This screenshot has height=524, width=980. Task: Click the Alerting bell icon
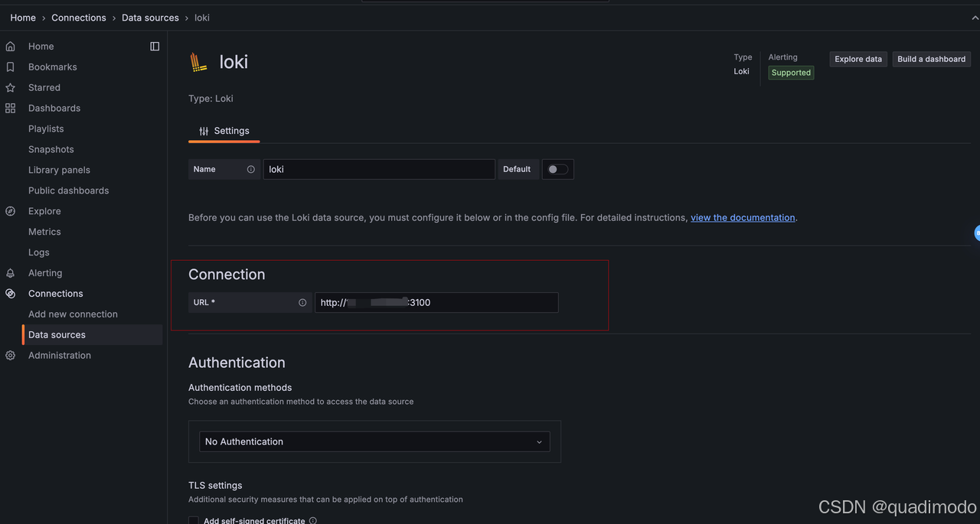(x=10, y=273)
